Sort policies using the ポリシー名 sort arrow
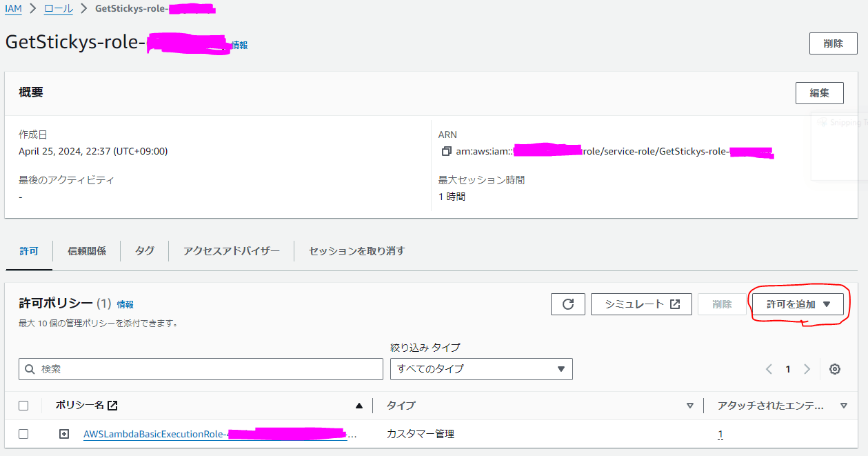Screen dimensions: 868x456 pos(359,405)
